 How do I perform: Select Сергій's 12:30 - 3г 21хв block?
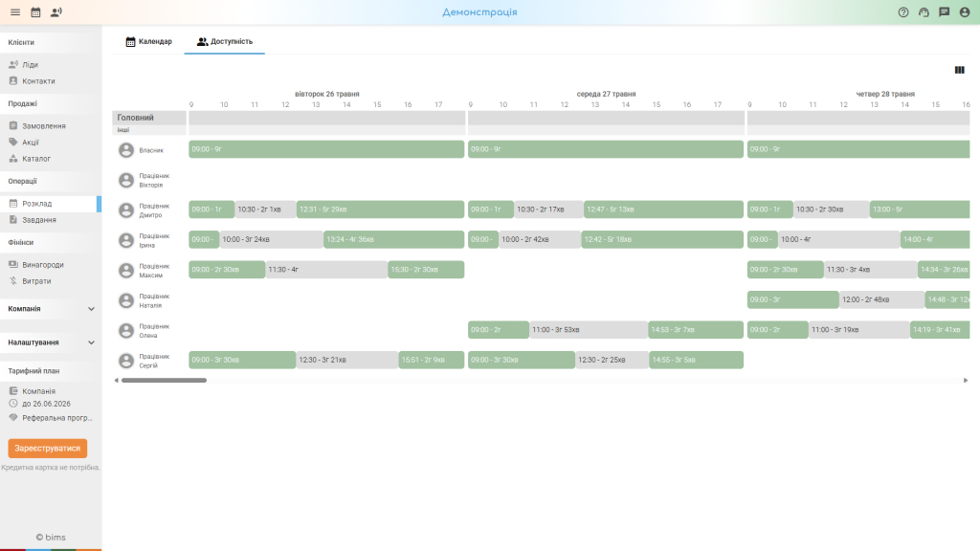[x=346, y=360]
